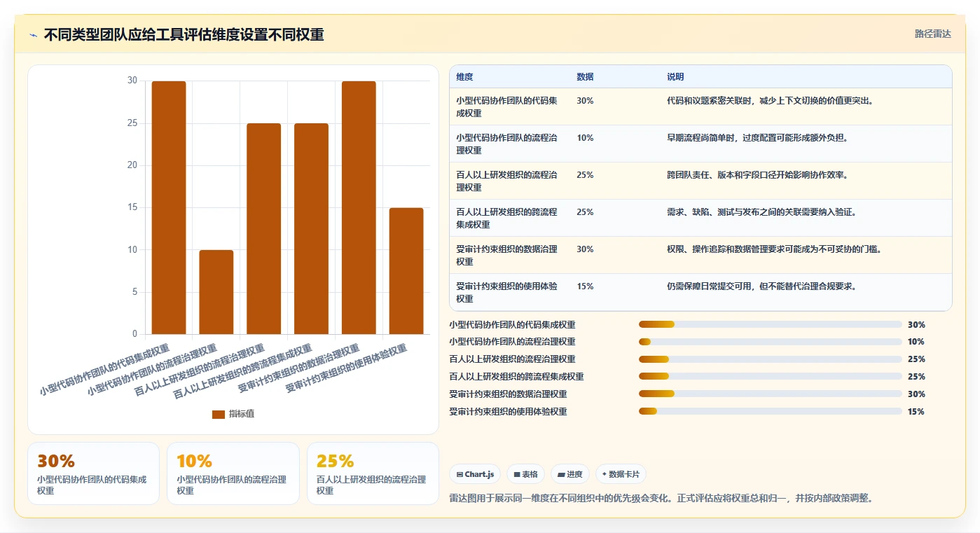Click the shortest bar, 小型代码协作团队的流程治理权重
Screen dimensions: 980x533
(216, 292)
